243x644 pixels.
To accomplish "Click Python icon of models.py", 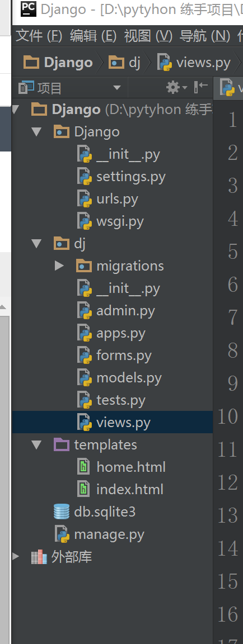I will point(85,378).
